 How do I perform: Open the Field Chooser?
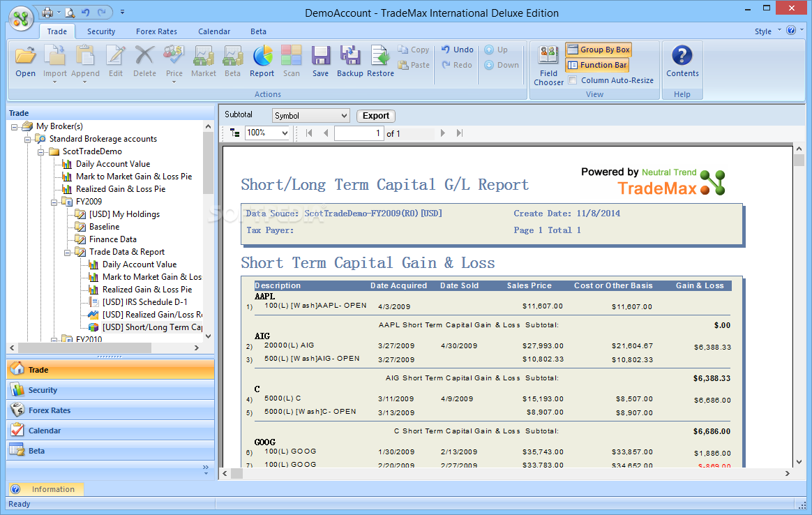click(548, 66)
